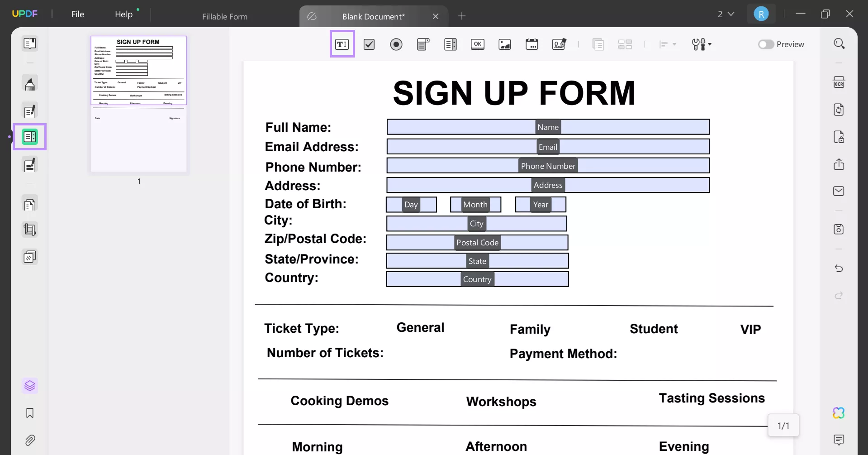This screenshot has height=455, width=868.
Task: Select the Prepare Form mode icon
Action: pos(30,136)
